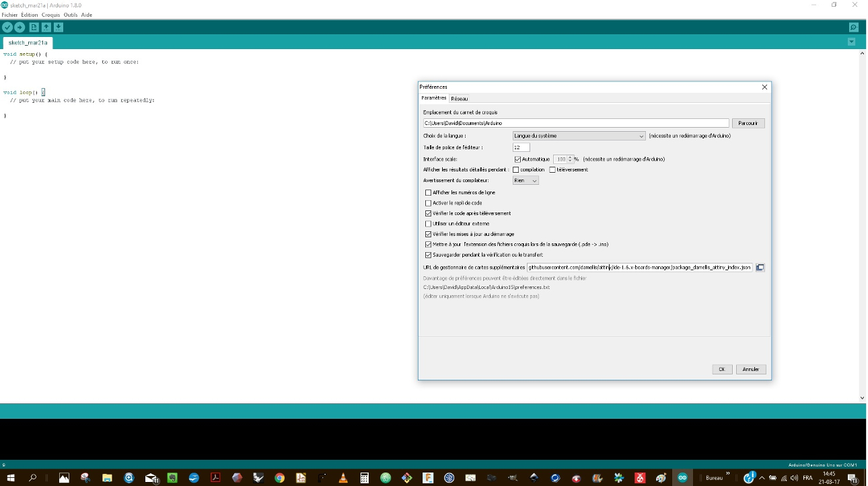Open board URLs list window icon
Image resolution: width=868 pixels, height=486 pixels.
(760, 267)
